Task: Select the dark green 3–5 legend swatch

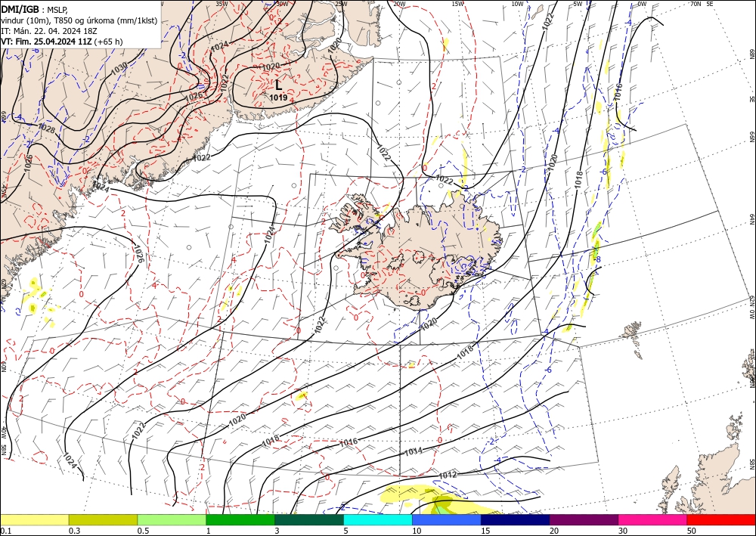Action: point(309,520)
